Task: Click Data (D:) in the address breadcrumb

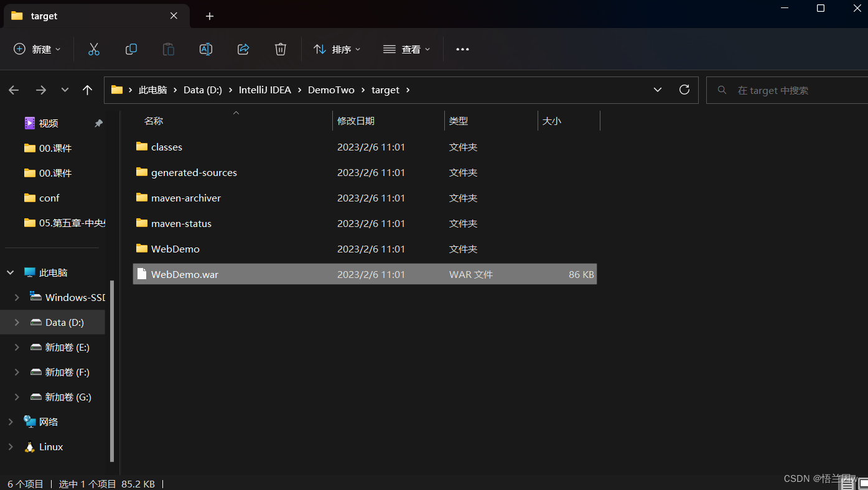Action: [203, 90]
